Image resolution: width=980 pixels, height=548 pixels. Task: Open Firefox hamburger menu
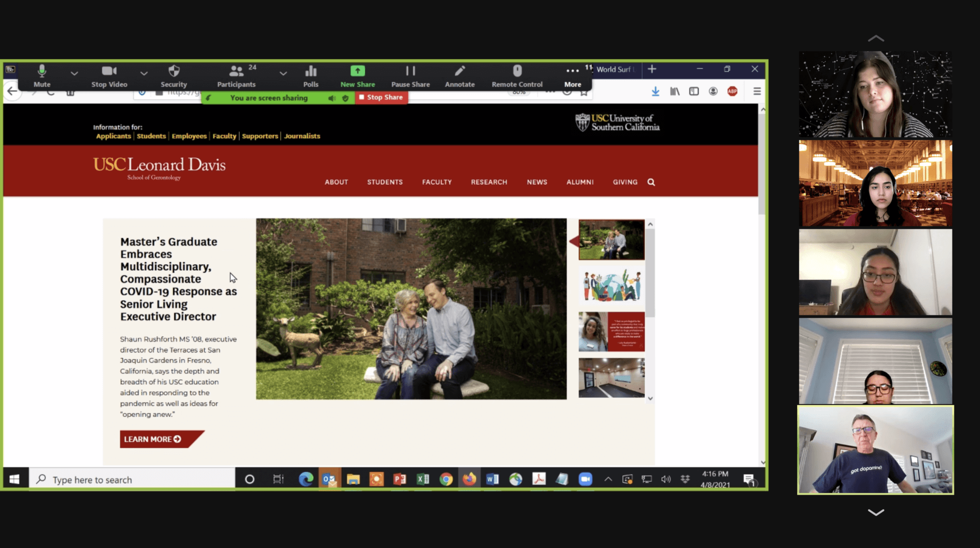757,91
